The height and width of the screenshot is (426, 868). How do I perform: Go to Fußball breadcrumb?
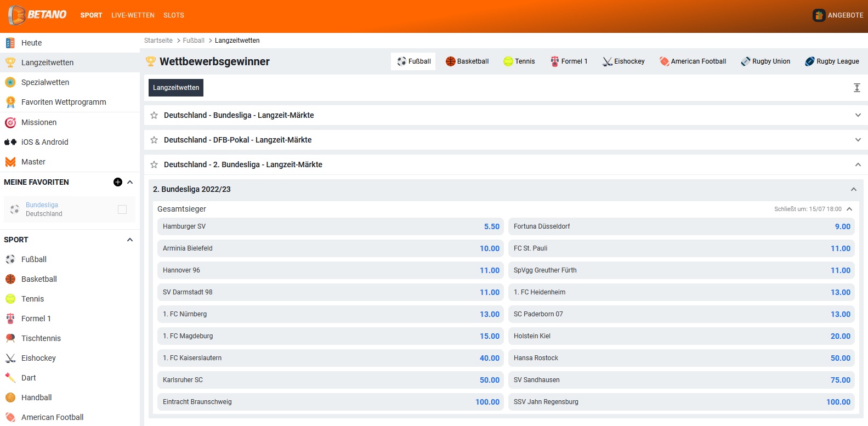(194, 41)
